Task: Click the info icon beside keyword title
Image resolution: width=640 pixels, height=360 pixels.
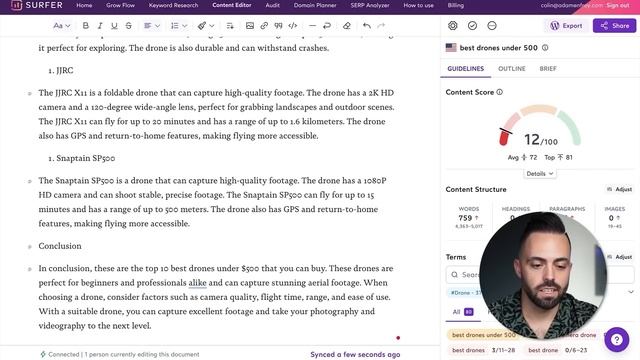Action: coord(545,48)
